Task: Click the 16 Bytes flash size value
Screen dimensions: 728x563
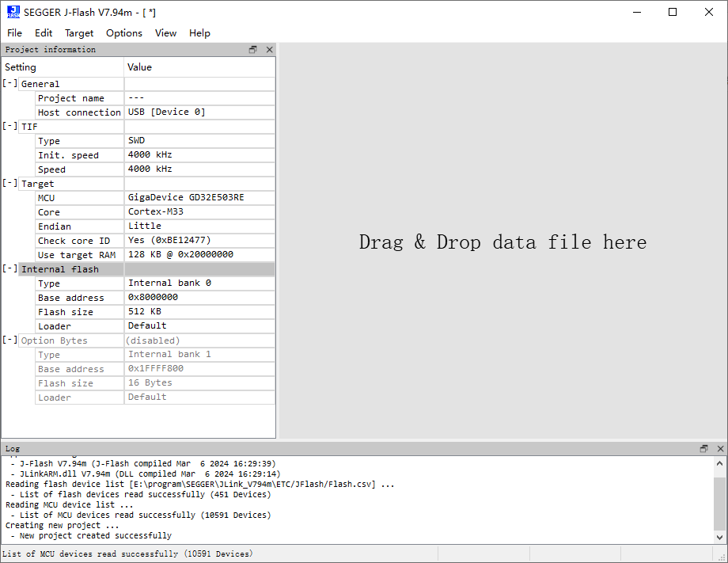Action: coord(150,382)
